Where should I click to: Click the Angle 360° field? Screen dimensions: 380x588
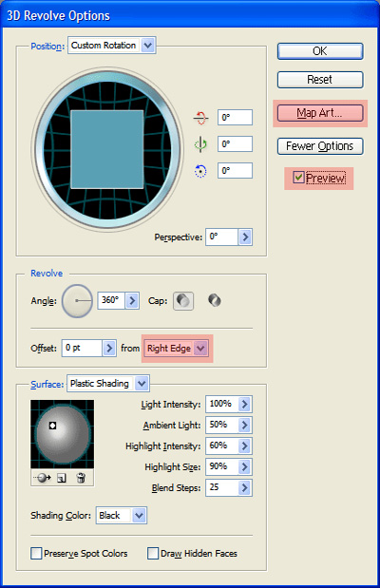111,300
